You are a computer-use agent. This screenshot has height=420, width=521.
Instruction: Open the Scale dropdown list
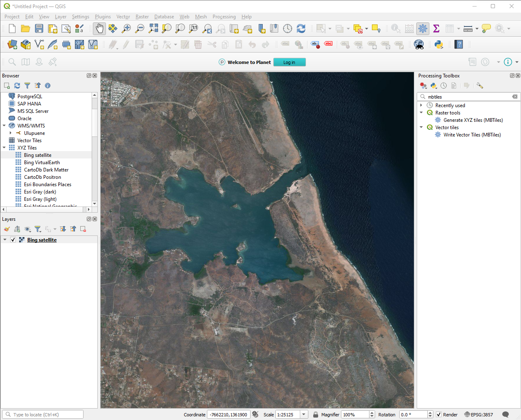pos(304,415)
